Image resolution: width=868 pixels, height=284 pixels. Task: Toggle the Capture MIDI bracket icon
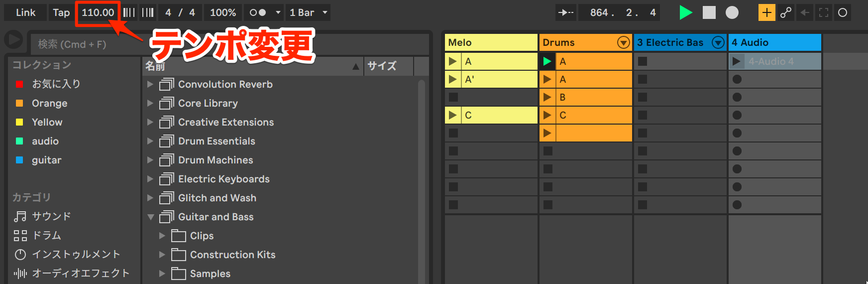click(x=824, y=12)
